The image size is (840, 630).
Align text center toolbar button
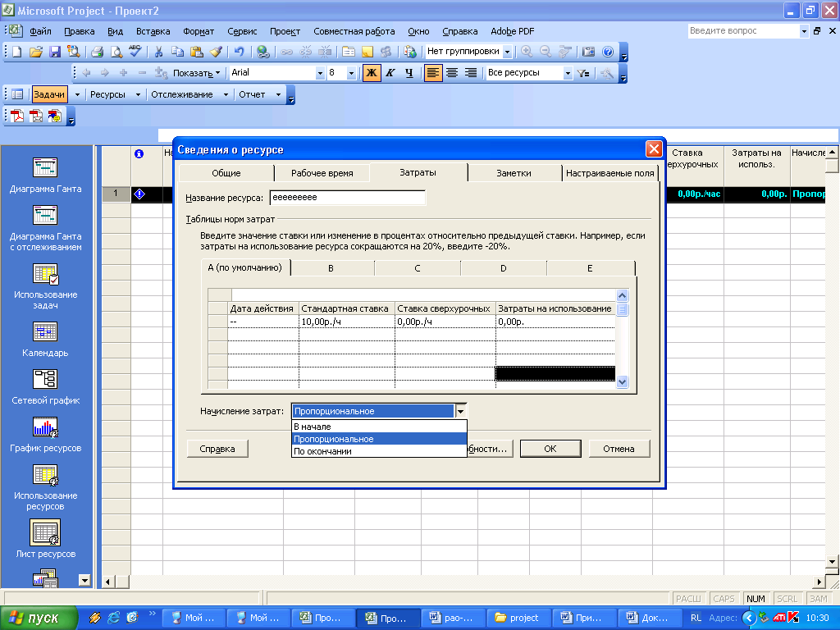452,73
